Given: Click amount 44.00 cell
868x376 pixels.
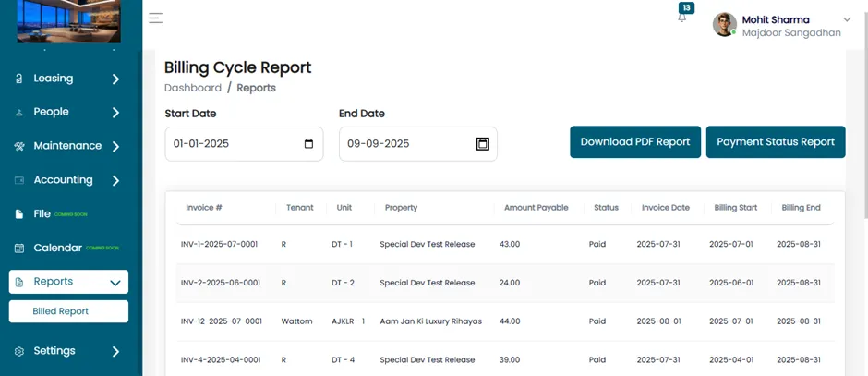Looking at the screenshot, I should (x=510, y=321).
